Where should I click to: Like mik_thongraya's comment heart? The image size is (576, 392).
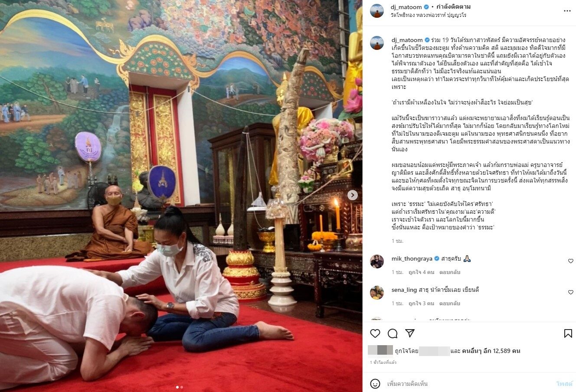[571, 261]
